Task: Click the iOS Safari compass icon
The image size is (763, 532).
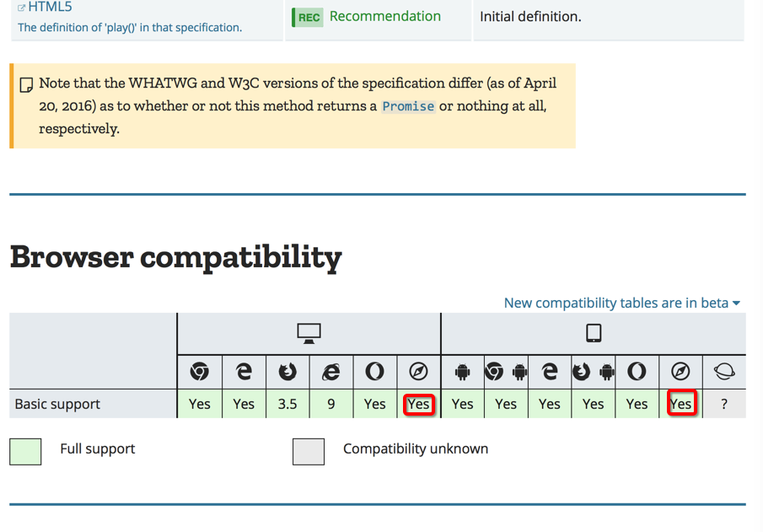Action: click(680, 372)
